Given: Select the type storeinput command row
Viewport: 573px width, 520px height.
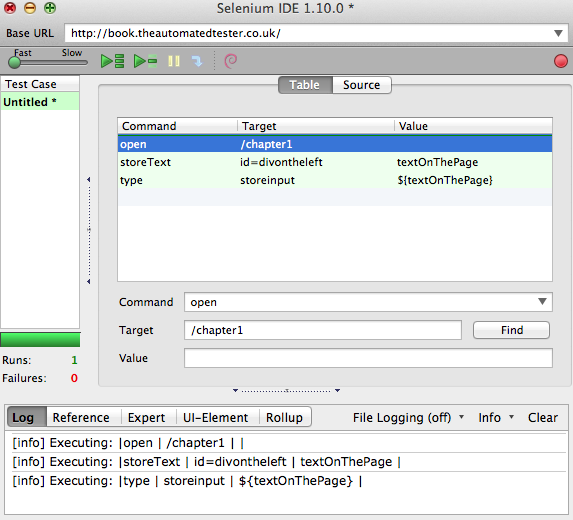Looking at the screenshot, I should (335, 180).
